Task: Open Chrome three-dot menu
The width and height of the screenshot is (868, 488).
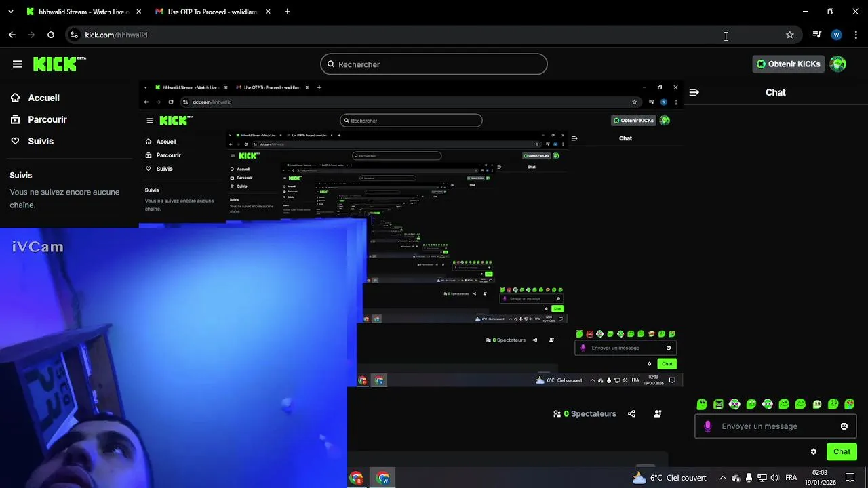Action: pyautogui.click(x=856, y=35)
